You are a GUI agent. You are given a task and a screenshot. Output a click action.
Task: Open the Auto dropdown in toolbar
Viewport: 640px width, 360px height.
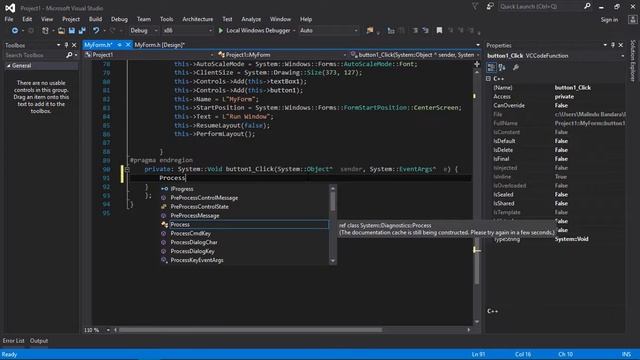(356, 31)
